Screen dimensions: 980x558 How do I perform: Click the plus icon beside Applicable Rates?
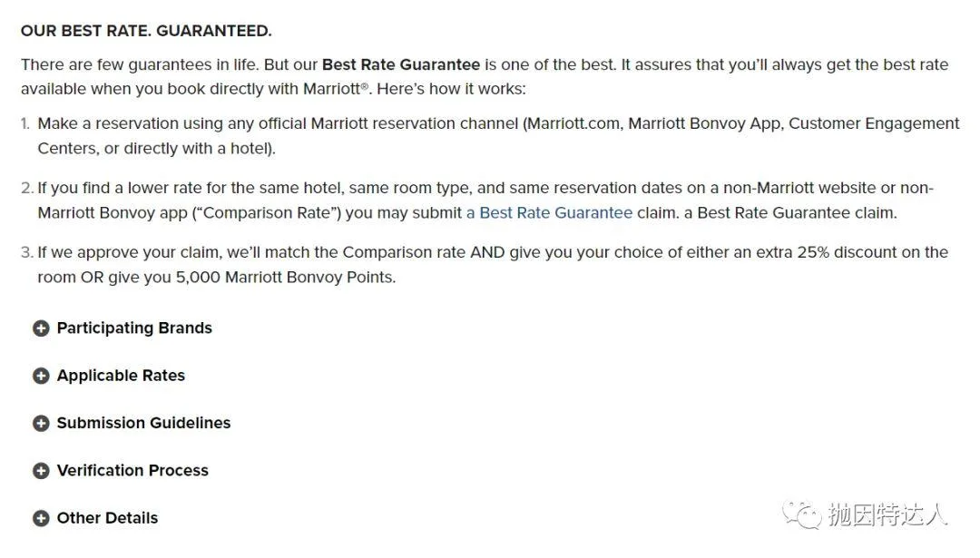41,376
